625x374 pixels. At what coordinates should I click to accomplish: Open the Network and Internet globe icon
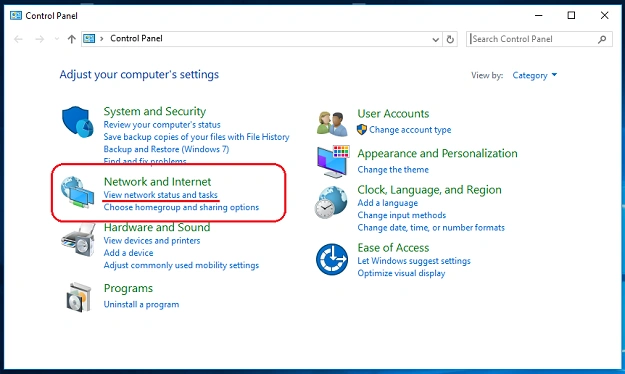click(x=77, y=192)
